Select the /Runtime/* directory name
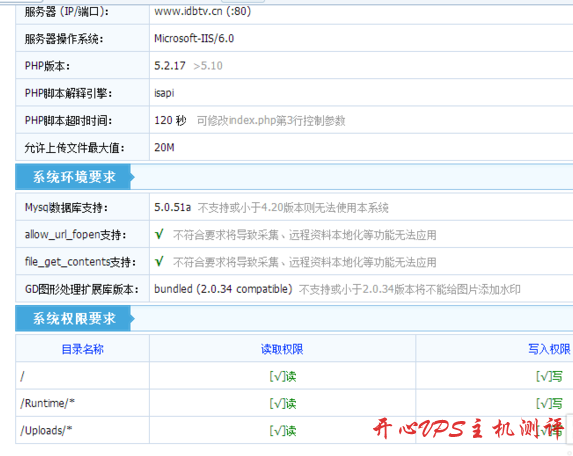This screenshot has width=573, height=456. [48, 403]
